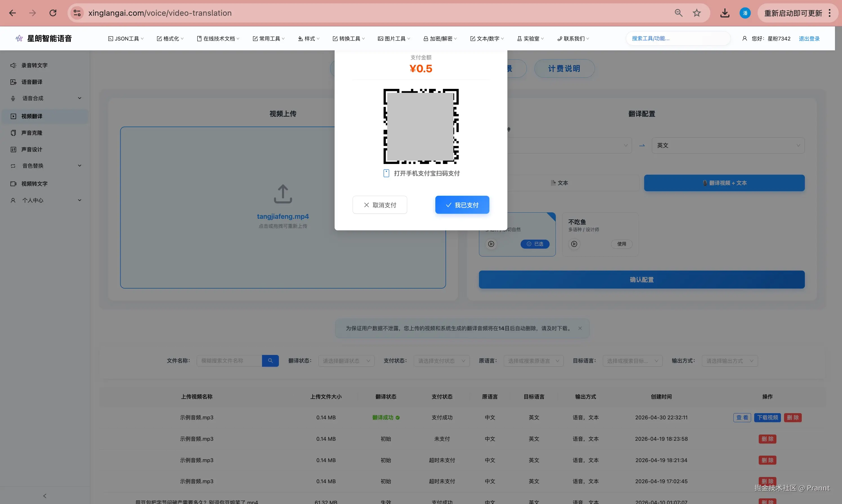Screen dimensions: 842x504
Task: Open the 翻译状态 filter dropdown
Action: [346, 361]
